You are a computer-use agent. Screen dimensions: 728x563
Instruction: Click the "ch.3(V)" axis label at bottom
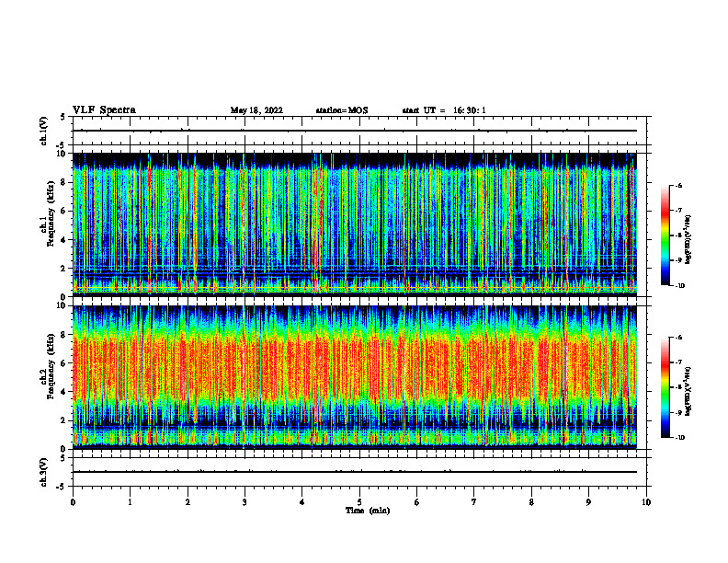[43, 472]
